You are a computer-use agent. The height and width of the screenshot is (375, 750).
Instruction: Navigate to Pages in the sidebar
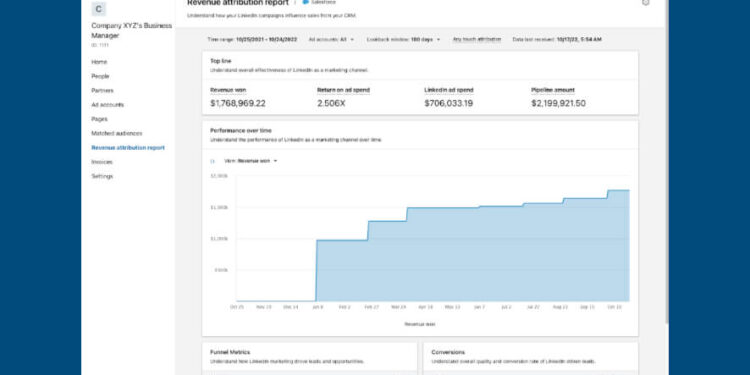[99, 119]
